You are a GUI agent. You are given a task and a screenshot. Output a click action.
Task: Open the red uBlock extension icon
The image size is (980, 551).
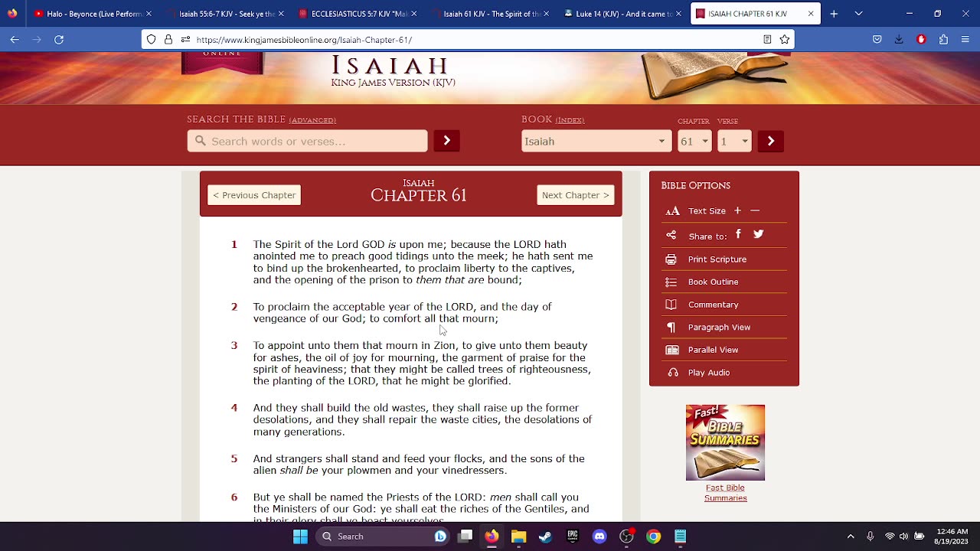tap(921, 40)
